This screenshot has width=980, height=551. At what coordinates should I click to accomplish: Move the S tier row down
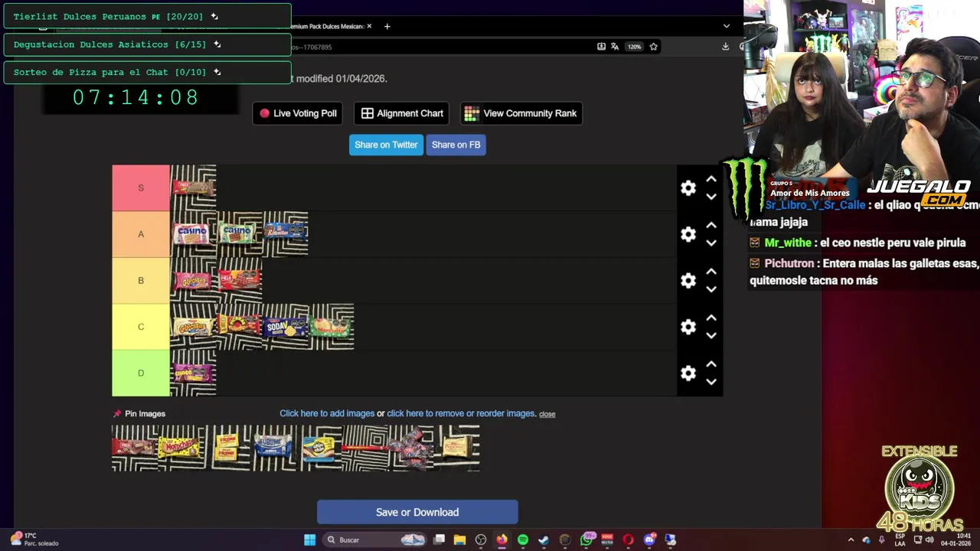711,197
